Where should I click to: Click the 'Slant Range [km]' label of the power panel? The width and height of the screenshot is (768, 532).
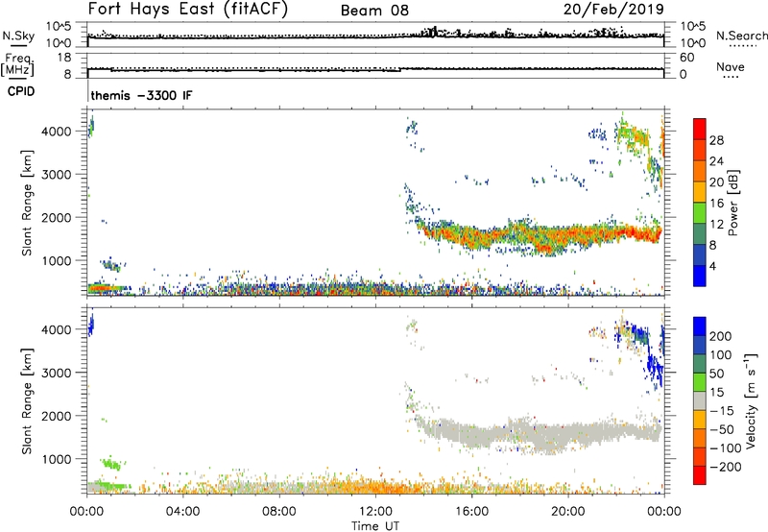pyautogui.click(x=27, y=203)
